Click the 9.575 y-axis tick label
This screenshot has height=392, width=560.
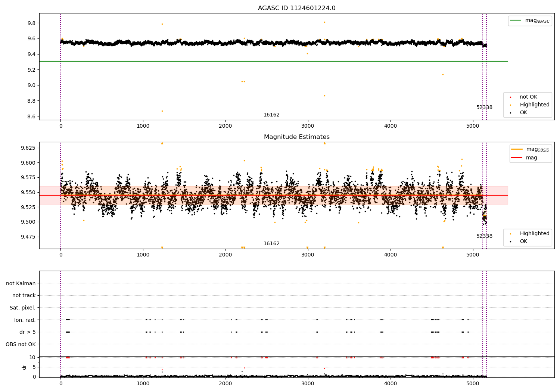29,177
